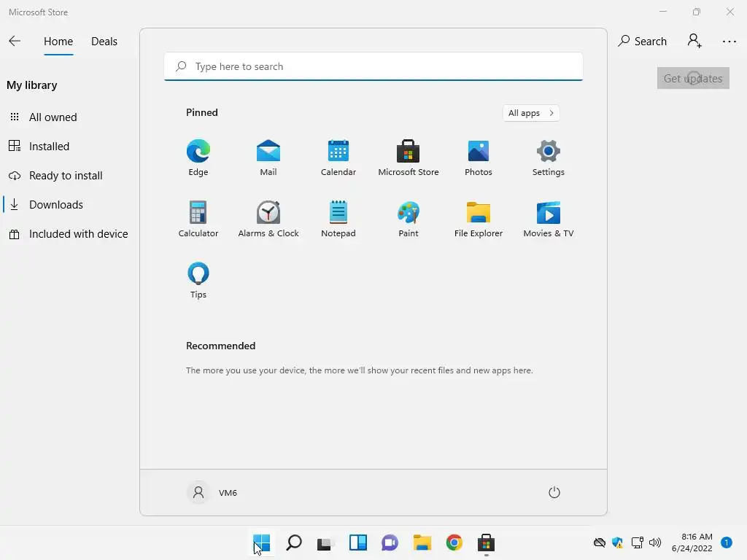
Task: Switch to the Deals tab
Action: (x=104, y=42)
